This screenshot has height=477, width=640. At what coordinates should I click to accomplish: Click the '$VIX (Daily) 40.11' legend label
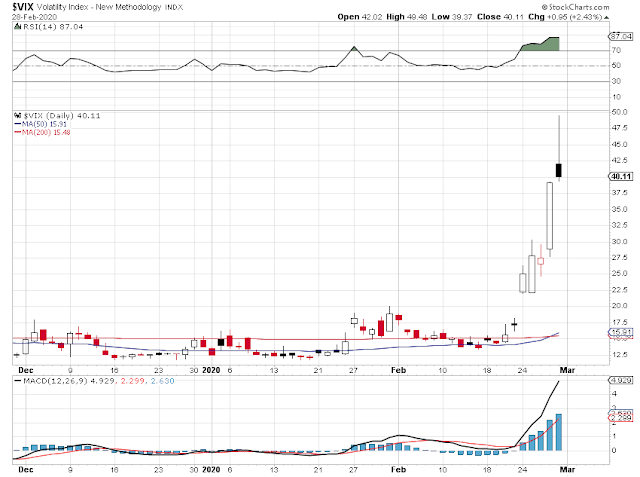coord(62,115)
